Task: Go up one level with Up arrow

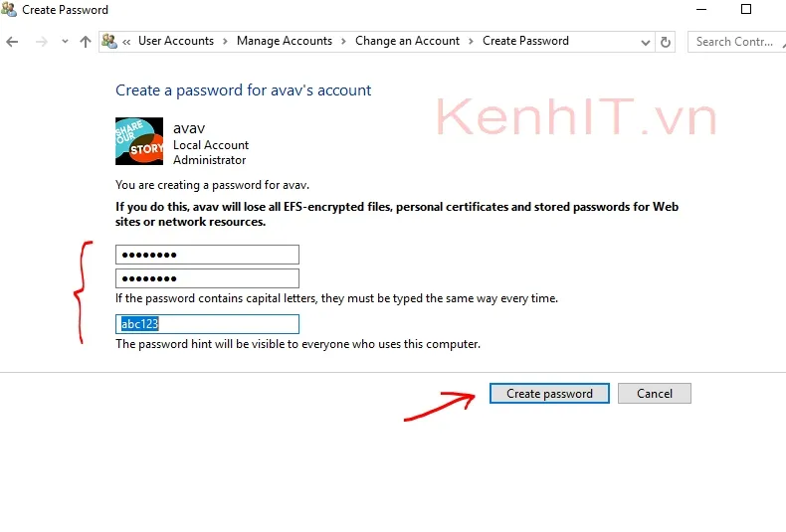Action: tap(86, 42)
